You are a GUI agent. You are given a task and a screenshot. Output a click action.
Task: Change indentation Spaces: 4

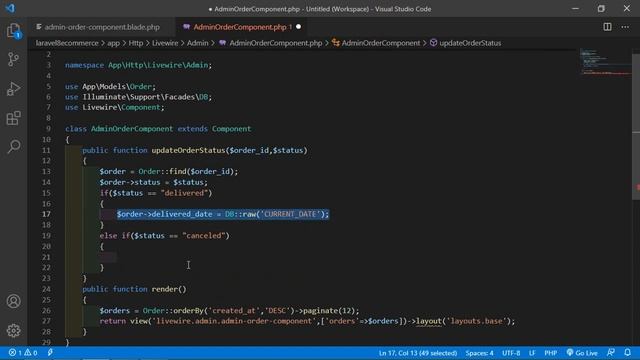click(x=479, y=353)
